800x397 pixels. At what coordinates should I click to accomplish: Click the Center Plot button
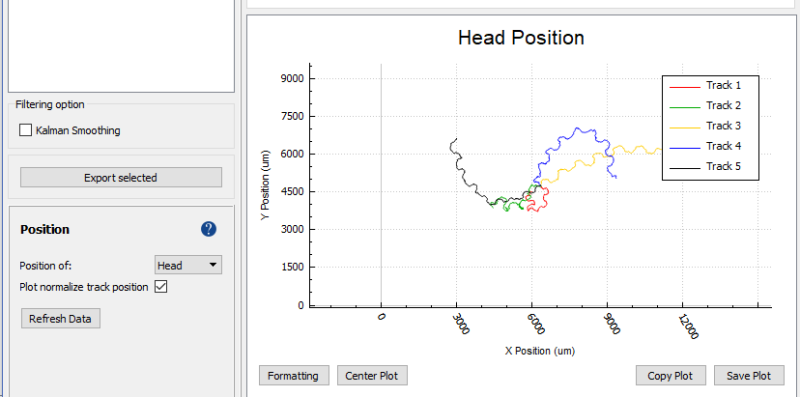372,376
